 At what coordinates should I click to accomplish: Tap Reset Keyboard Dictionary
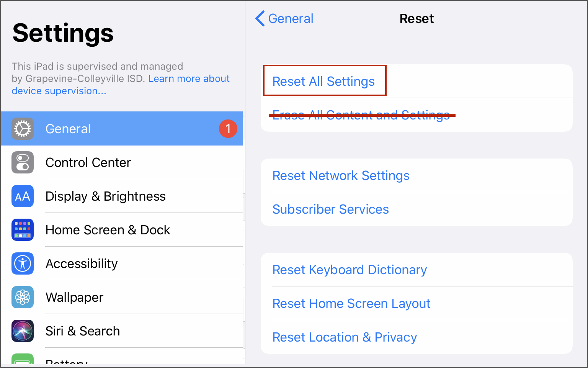[x=349, y=270]
